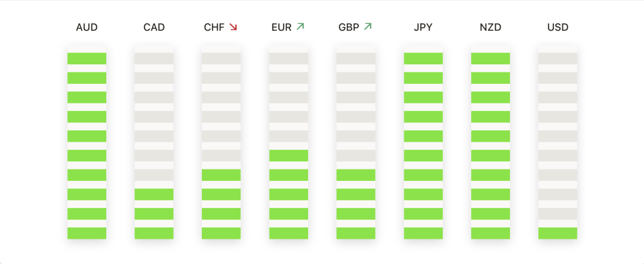The height and width of the screenshot is (264, 644).
Task: Click the green up arrow beside GBP
Action: tap(367, 26)
